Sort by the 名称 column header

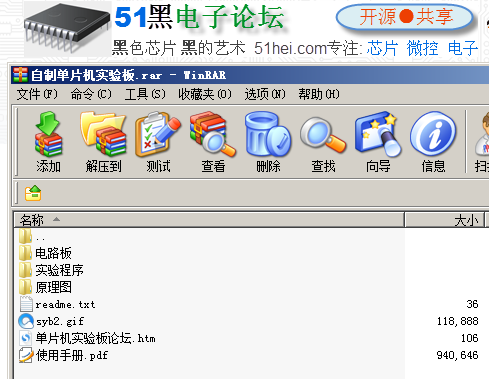click(x=209, y=220)
